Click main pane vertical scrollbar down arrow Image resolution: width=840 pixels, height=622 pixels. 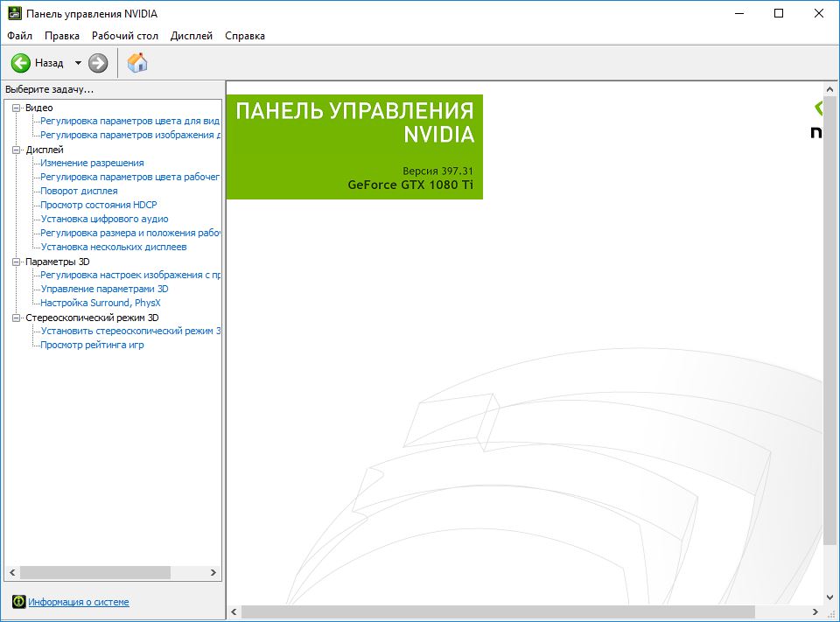[x=829, y=598]
